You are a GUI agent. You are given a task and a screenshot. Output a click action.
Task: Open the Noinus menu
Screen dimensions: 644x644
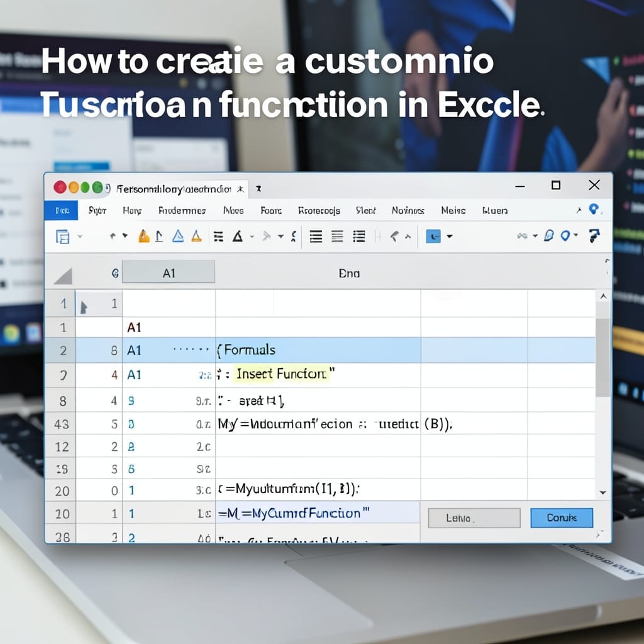[x=408, y=211]
